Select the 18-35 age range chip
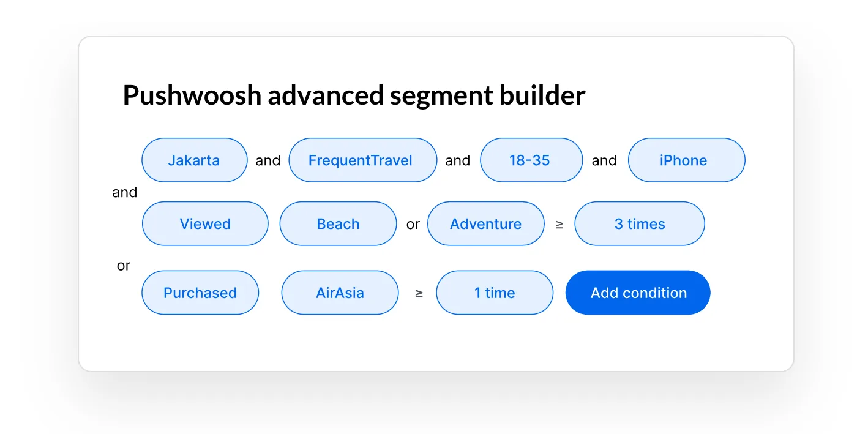This screenshot has width=868, height=434. (531, 160)
